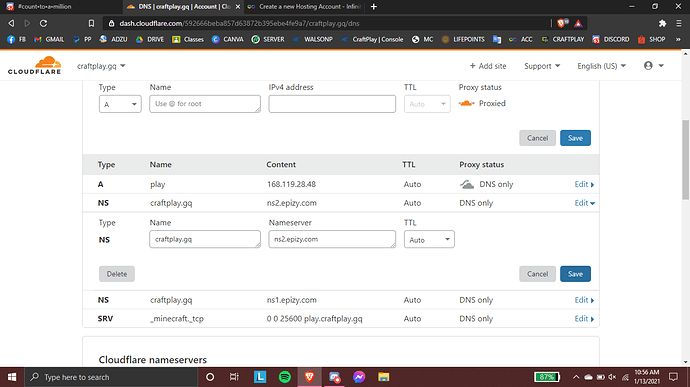Click the page vertical scrollbar

(686, 160)
